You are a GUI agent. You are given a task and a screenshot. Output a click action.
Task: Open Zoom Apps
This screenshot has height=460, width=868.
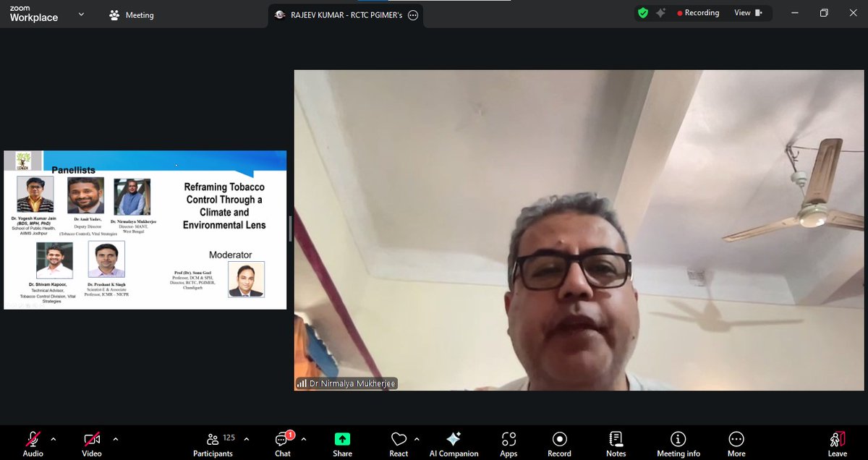click(509, 443)
